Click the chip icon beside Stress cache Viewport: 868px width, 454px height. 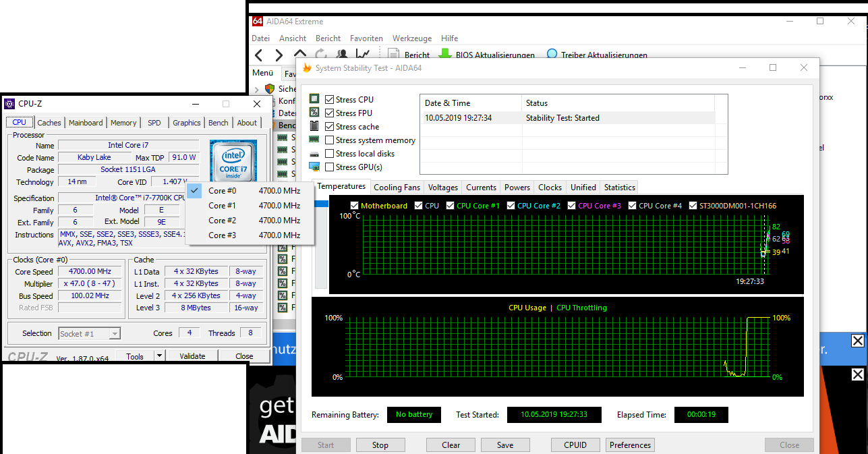pyautogui.click(x=314, y=126)
